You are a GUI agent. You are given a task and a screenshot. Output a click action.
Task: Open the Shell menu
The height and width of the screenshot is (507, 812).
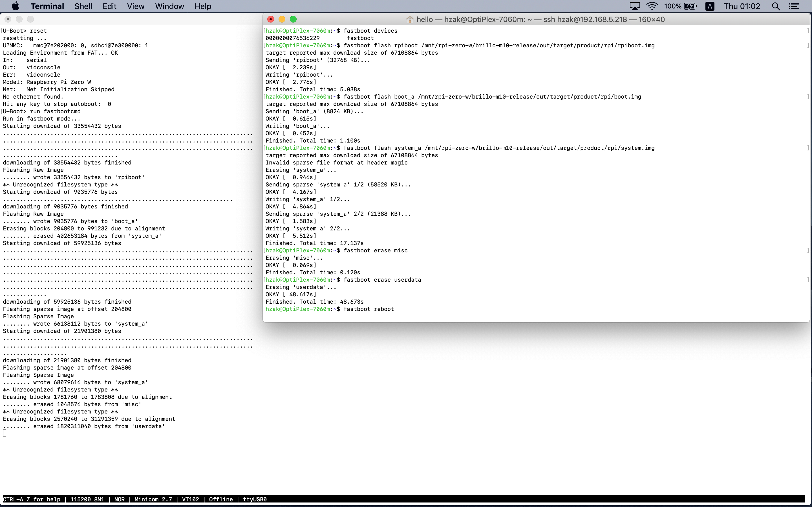(x=83, y=6)
